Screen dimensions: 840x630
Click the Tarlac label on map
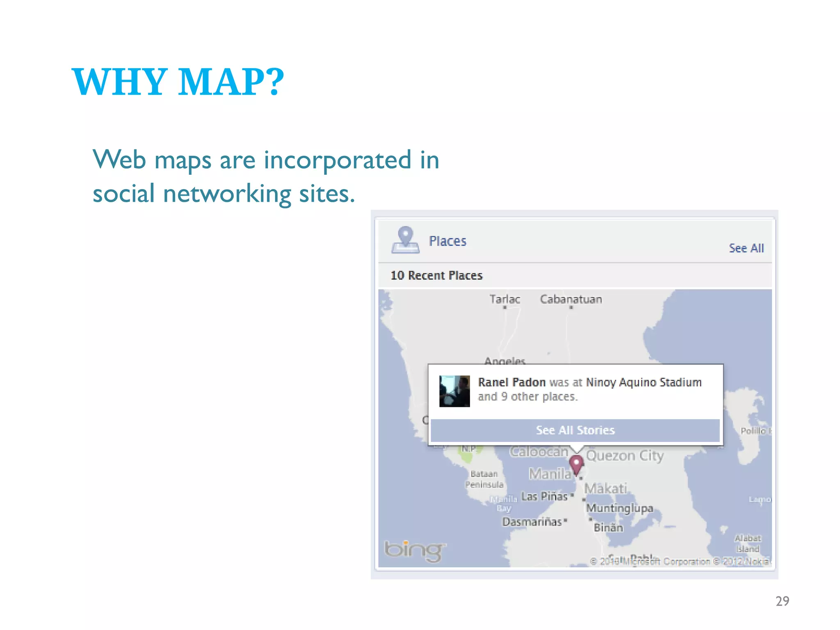pyautogui.click(x=504, y=299)
